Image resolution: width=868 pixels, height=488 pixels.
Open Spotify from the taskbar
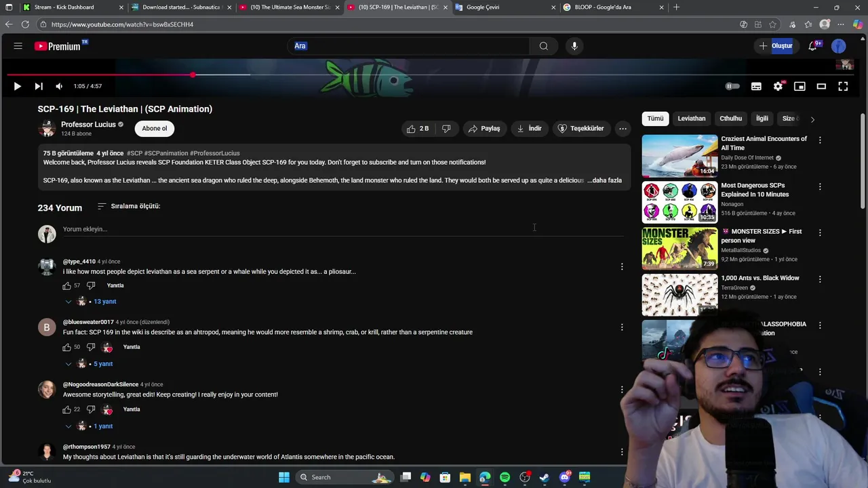pos(505,477)
